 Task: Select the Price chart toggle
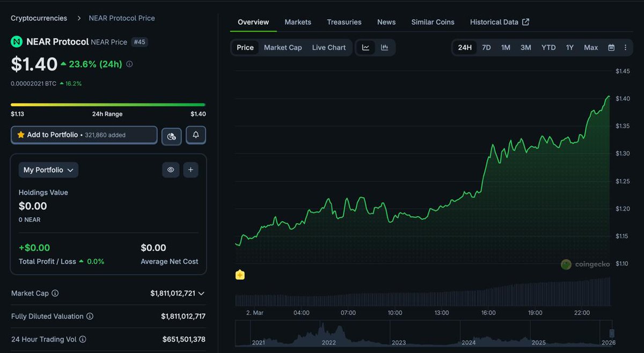pyautogui.click(x=245, y=48)
